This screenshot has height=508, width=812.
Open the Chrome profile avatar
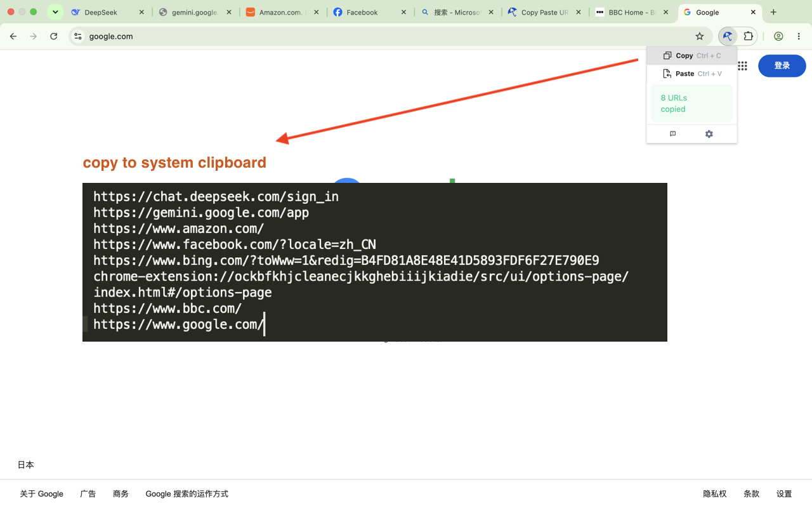[778, 36]
